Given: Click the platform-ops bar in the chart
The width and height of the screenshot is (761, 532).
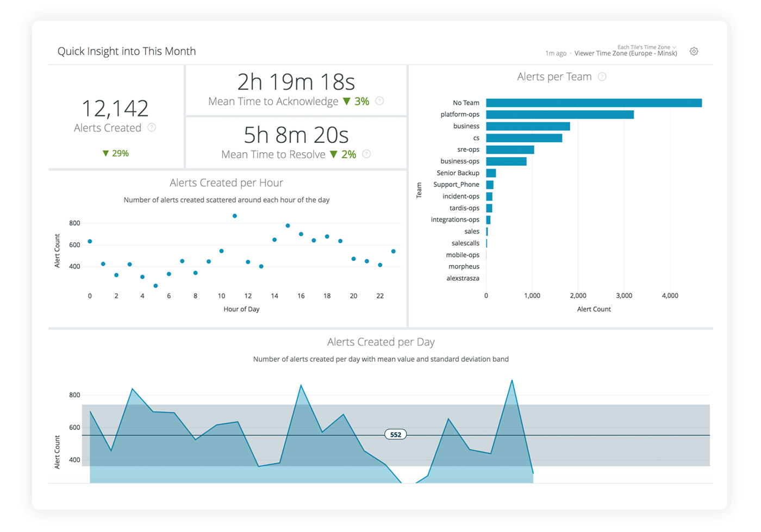Looking at the screenshot, I should click(560, 114).
